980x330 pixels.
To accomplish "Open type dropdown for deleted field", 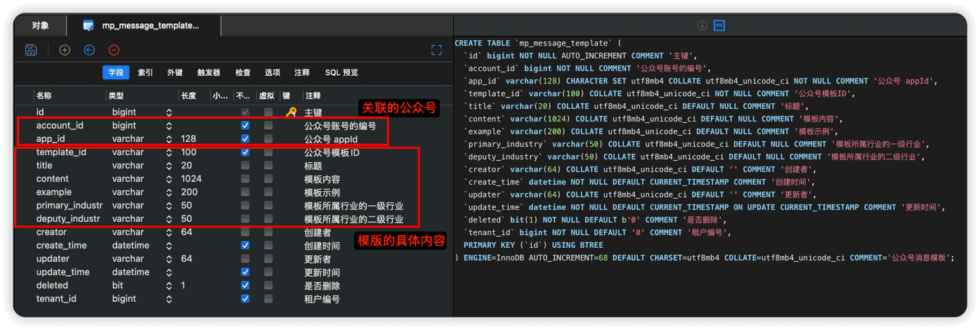I will (x=169, y=286).
